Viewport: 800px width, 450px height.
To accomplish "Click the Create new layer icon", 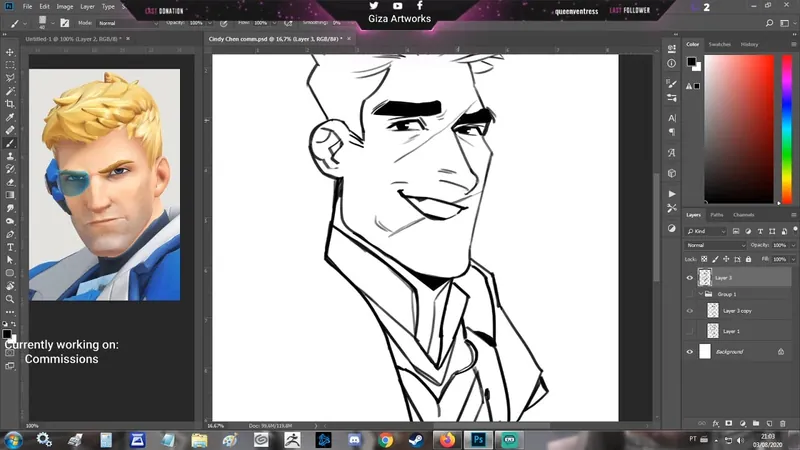I will 769,423.
